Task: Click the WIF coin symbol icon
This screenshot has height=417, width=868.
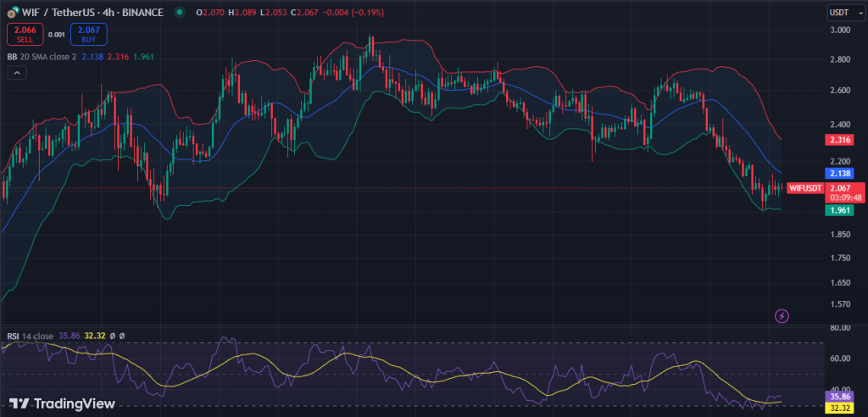Action: point(13,13)
